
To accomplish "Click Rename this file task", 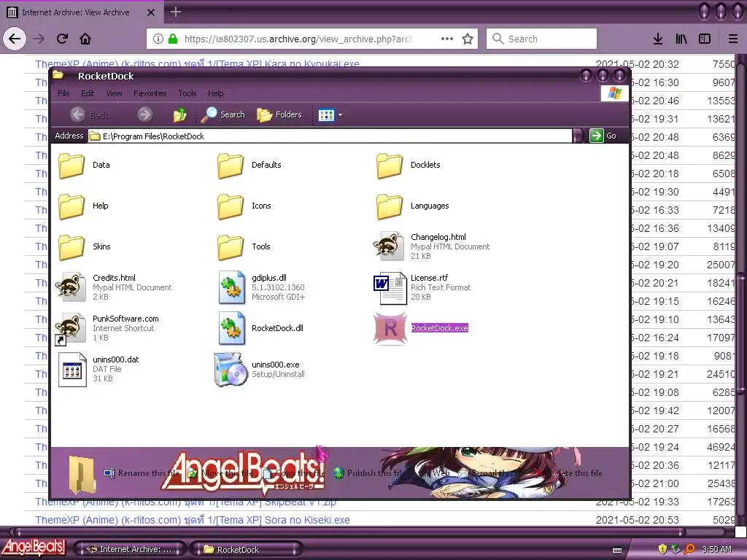I will (x=142, y=472).
